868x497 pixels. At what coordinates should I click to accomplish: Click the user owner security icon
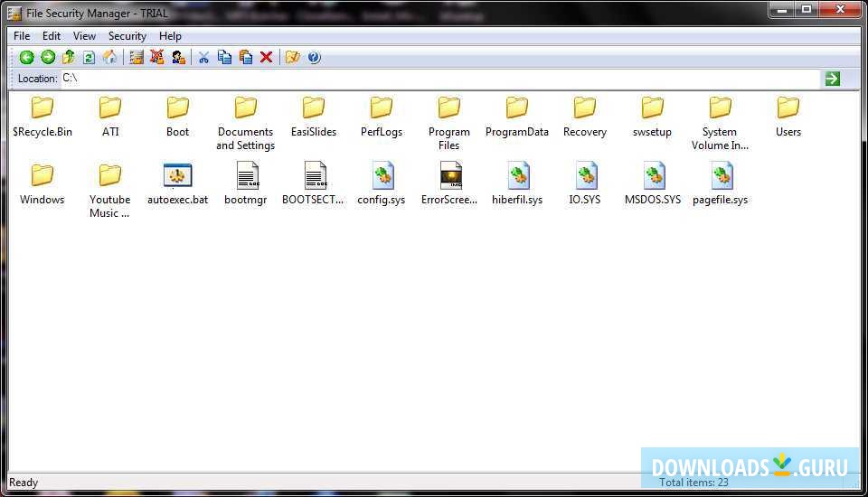click(178, 57)
